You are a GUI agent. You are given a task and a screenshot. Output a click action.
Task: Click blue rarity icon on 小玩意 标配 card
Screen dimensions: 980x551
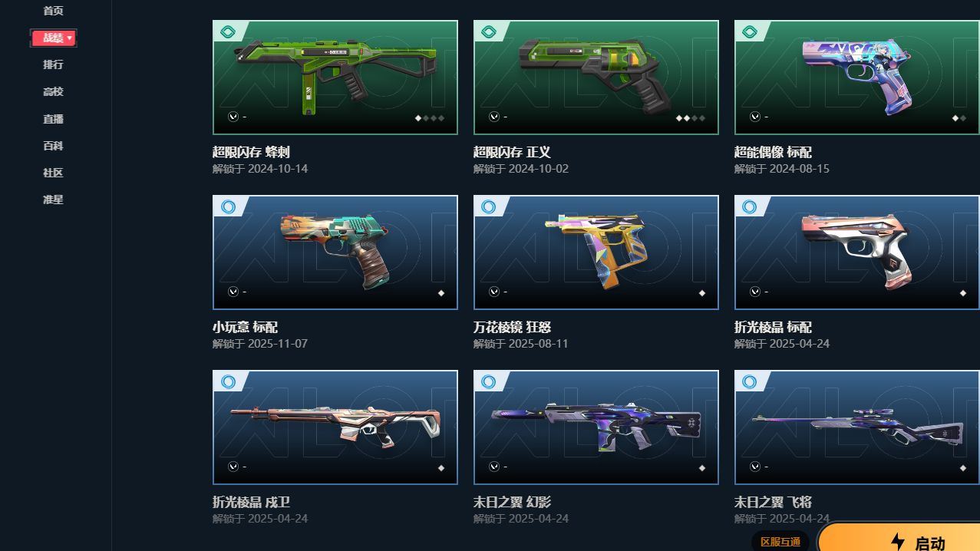(228, 207)
